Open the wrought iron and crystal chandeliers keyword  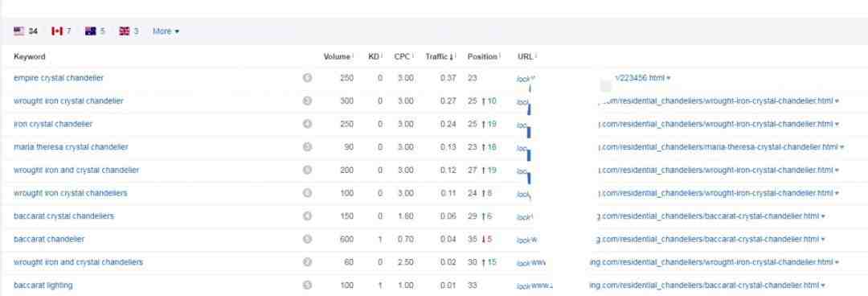(78, 262)
